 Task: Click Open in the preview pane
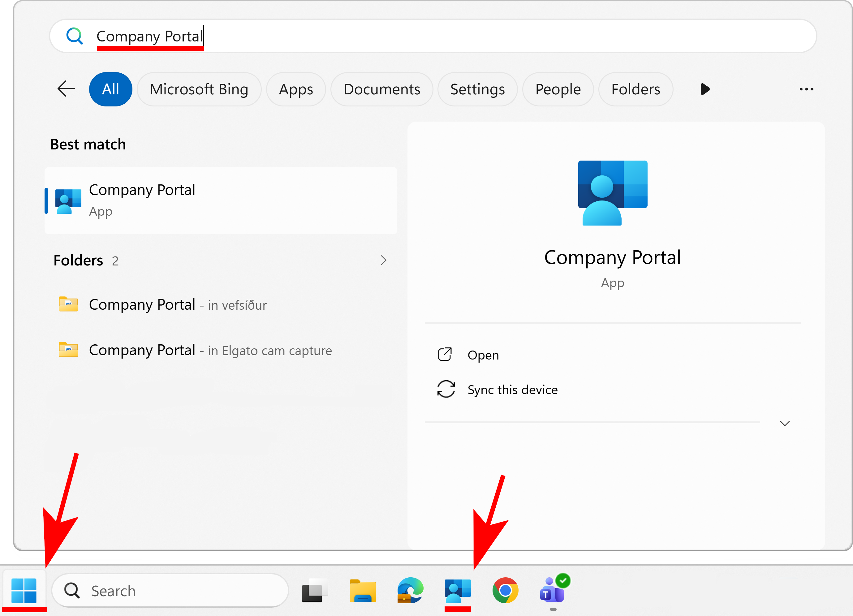[483, 355]
